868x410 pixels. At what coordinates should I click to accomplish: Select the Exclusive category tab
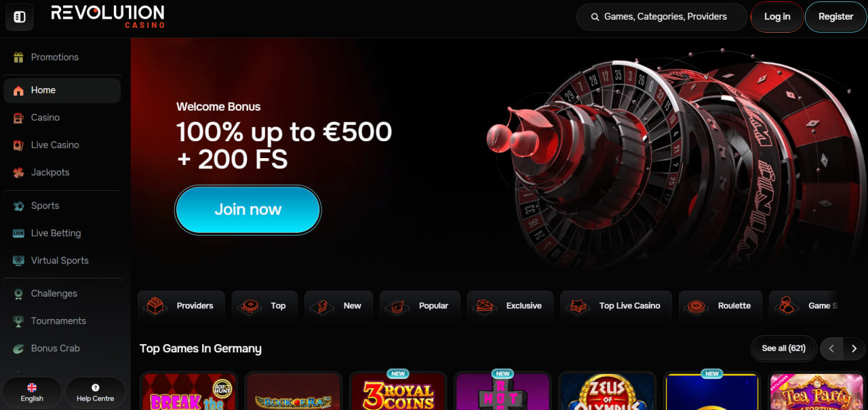click(x=510, y=306)
